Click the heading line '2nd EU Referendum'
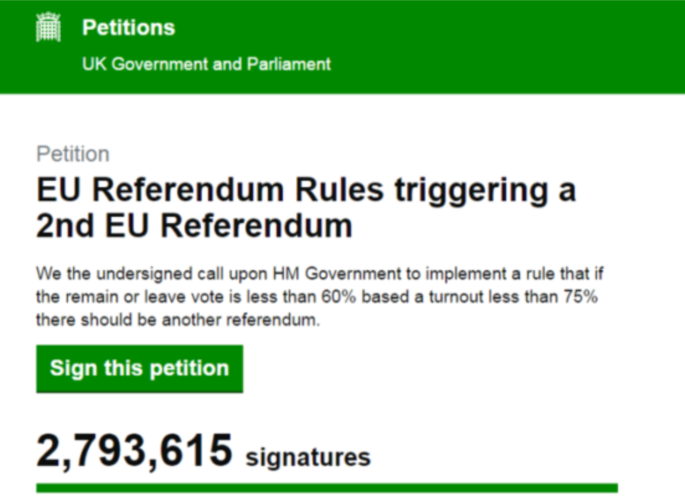Image resolution: width=685 pixels, height=503 pixels. [x=194, y=227]
